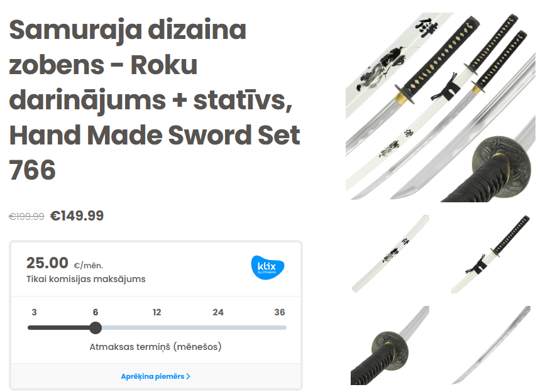Image resolution: width=560 pixels, height=392 pixels.
Task: Select the 36 month repayment term
Action: pyautogui.click(x=280, y=312)
